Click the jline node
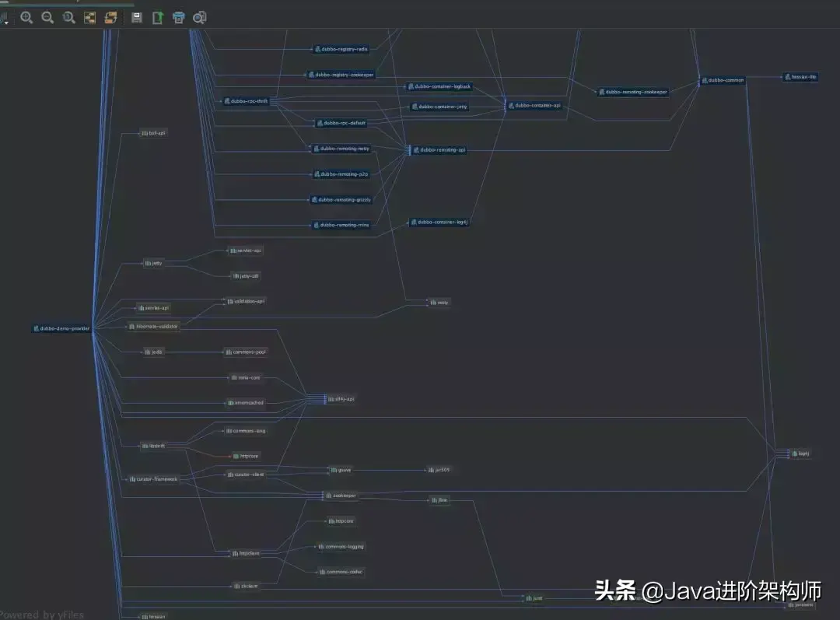Screen dimensions: 840x620 pyautogui.click(x=439, y=500)
